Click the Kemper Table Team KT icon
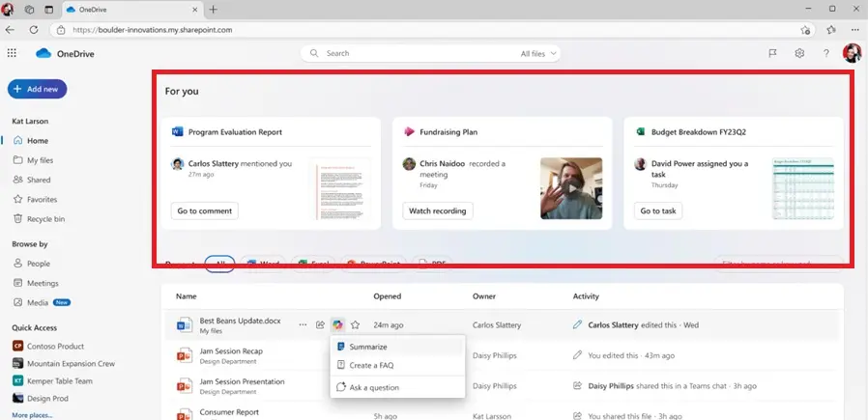 click(17, 380)
